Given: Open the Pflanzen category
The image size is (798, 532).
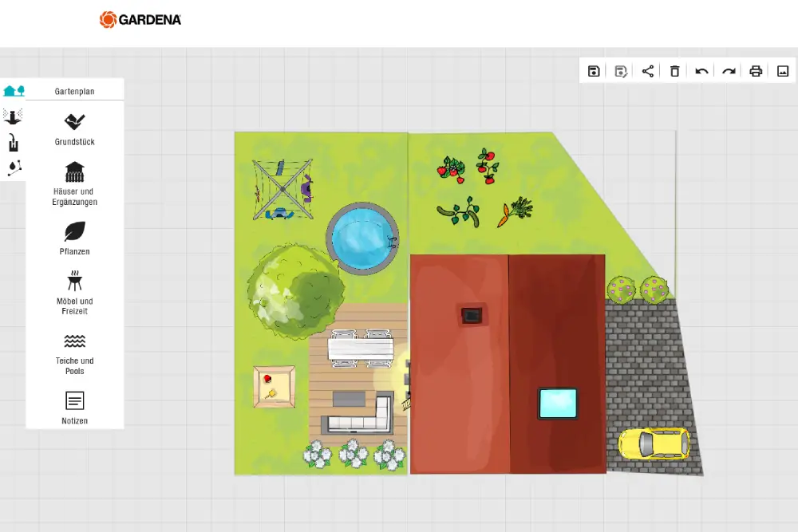Looking at the screenshot, I should point(75,238).
